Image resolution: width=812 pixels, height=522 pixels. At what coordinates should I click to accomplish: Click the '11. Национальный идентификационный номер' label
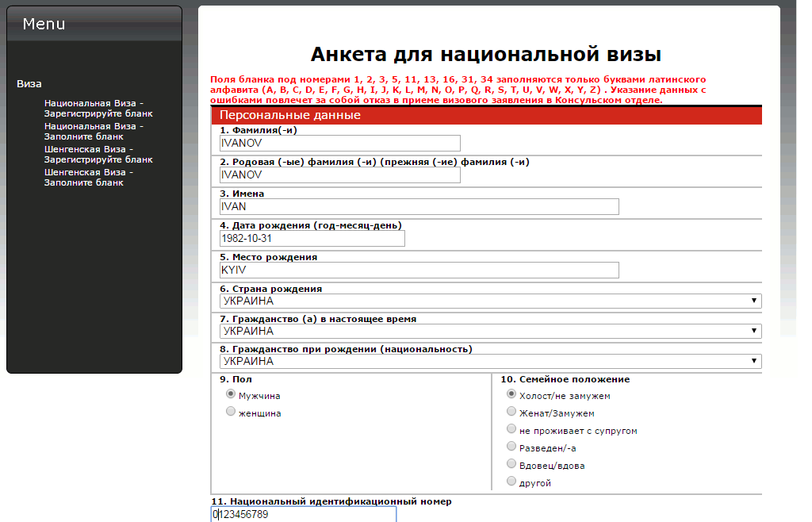coord(331,501)
